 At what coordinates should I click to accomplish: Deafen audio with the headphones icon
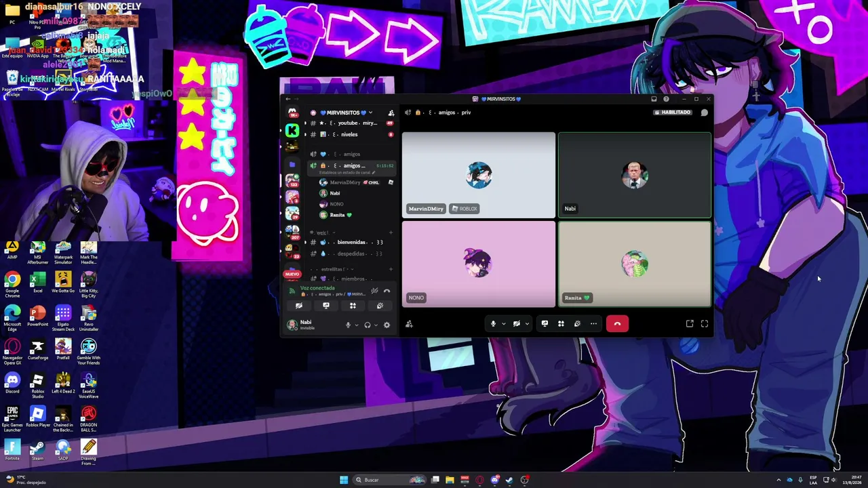pos(367,325)
